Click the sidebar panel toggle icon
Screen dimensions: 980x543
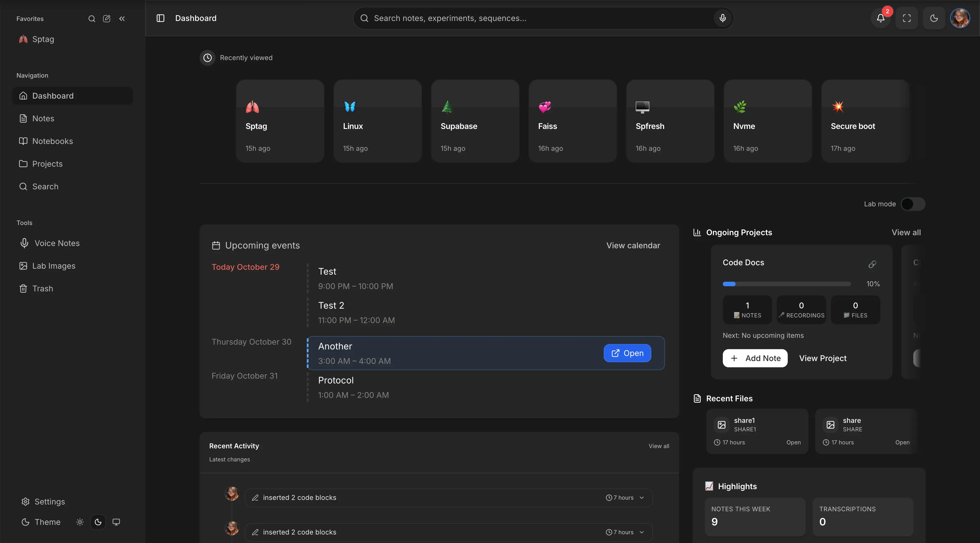[160, 18]
